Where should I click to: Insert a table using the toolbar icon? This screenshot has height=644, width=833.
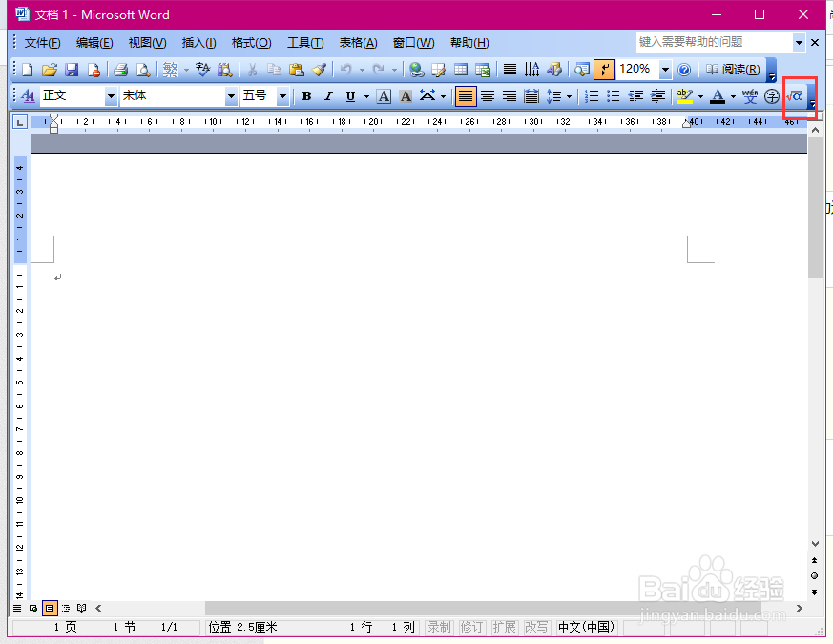point(463,70)
